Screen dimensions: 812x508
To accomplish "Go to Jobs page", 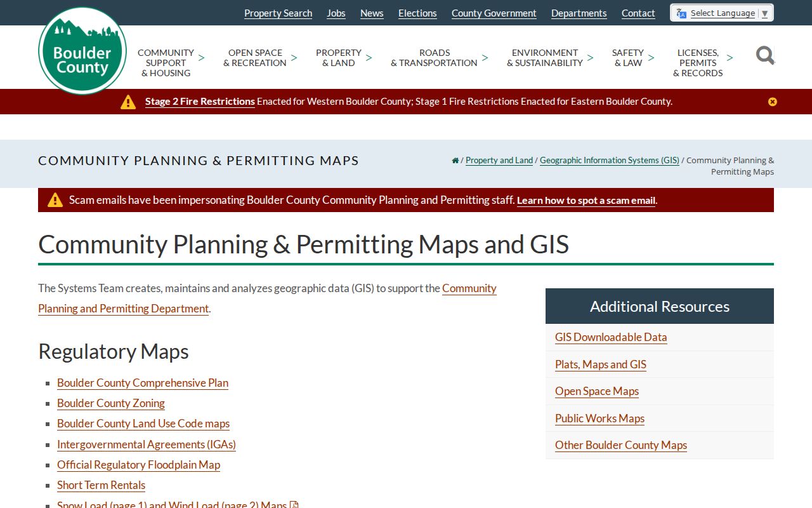I will (x=336, y=13).
